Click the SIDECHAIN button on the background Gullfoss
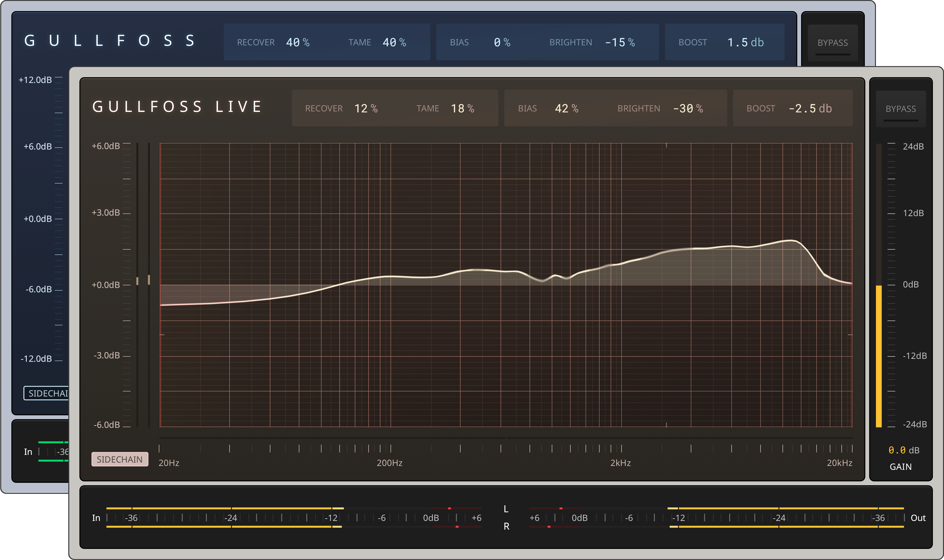The height and width of the screenshot is (560, 944). point(48,393)
